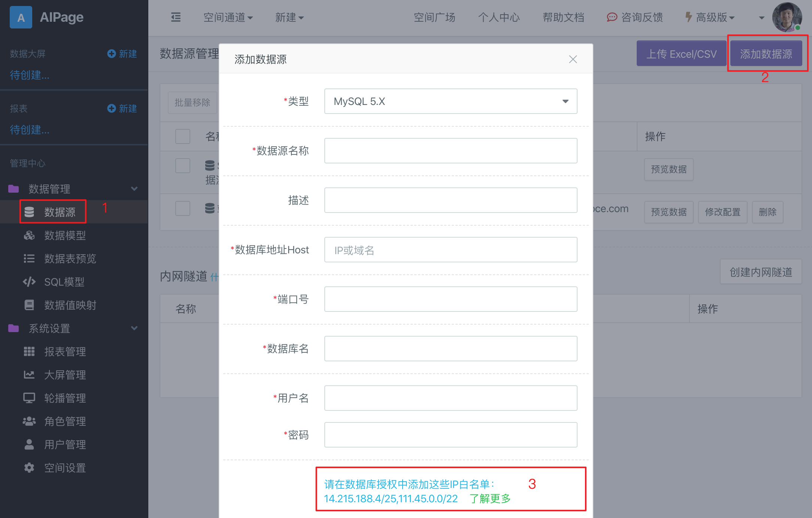Click the plus icon beside 报表 新建
This screenshot has width=812, height=518.
tap(111, 108)
